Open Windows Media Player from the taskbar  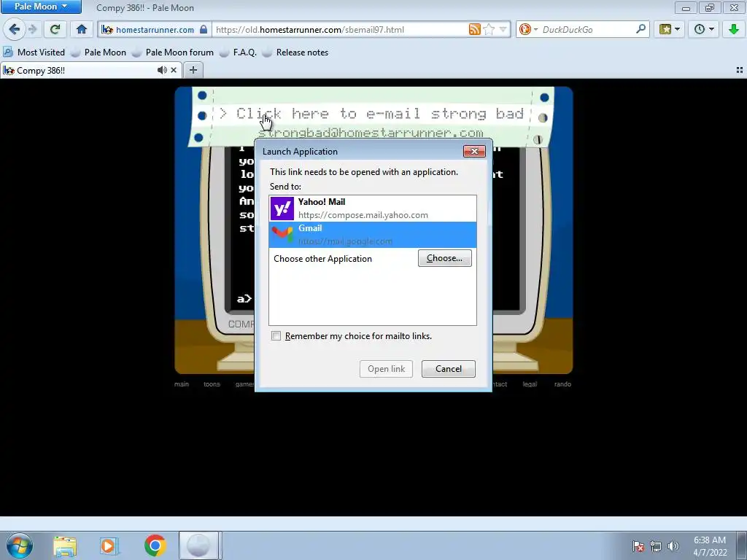109,545
